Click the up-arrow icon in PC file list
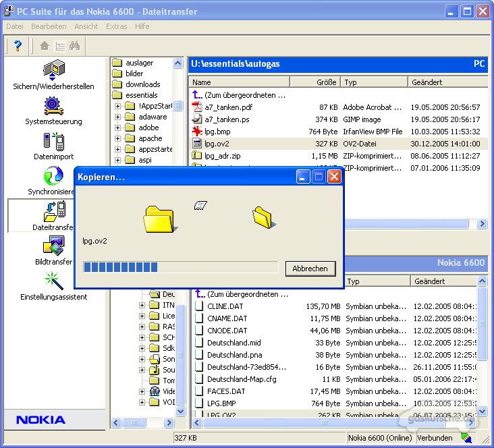This screenshot has height=448, width=494. click(x=197, y=95)
